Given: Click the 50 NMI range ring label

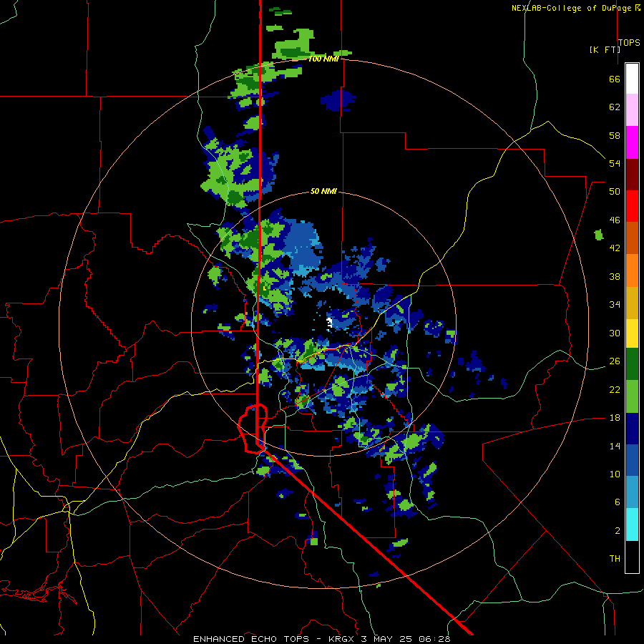Looking at the screenshot, I should click(323, 191).
